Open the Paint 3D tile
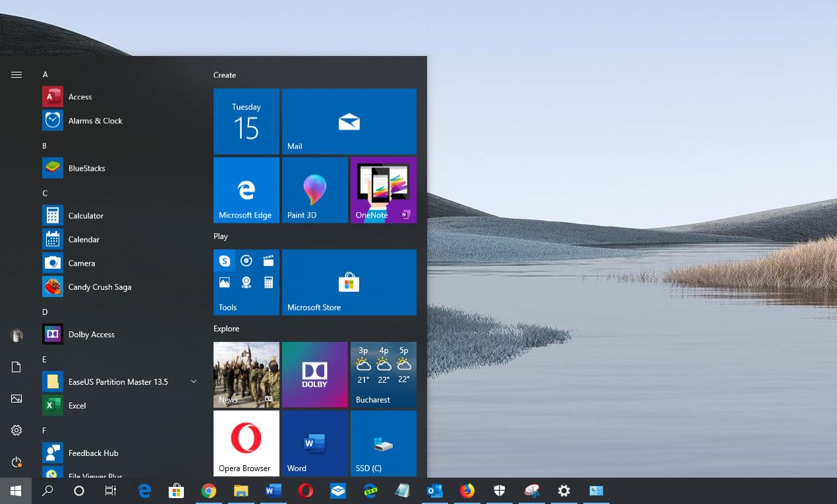Viewport: 837px width, 504px height. [315, 190]
